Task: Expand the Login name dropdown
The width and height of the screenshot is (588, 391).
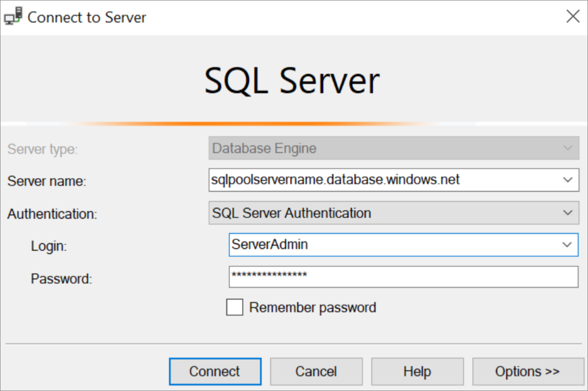Action: (x=567, y=244)
